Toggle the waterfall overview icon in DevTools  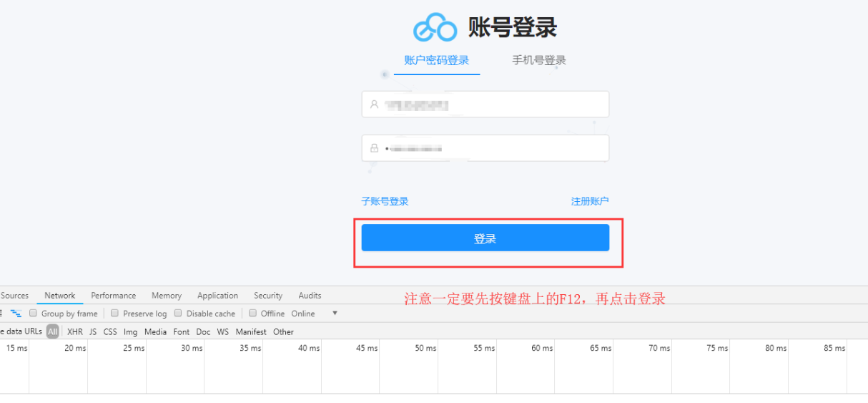point(16,314)
